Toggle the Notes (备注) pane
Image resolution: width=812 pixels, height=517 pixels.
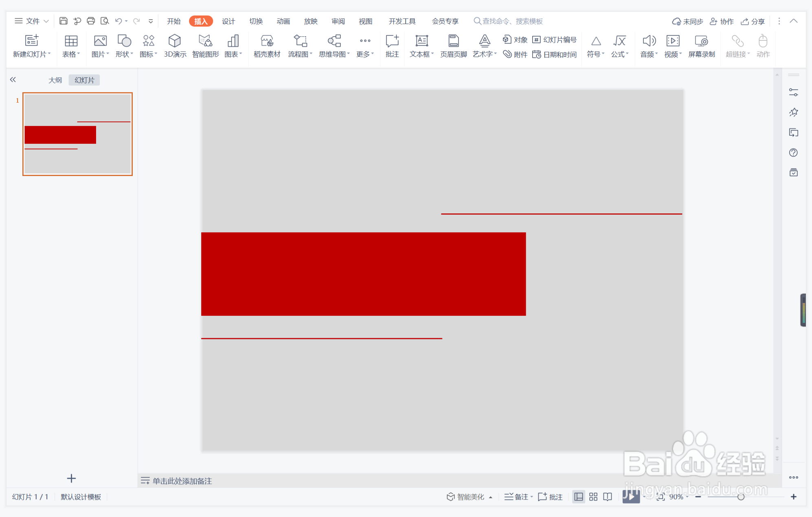click(x=518, y=497)
